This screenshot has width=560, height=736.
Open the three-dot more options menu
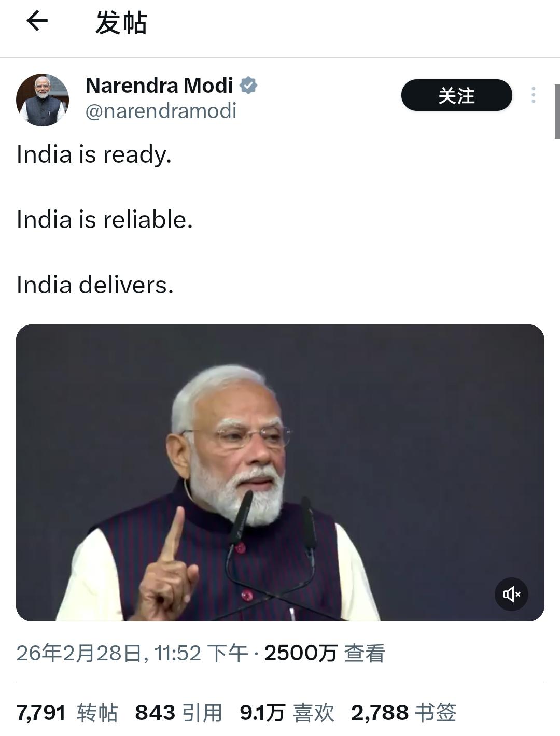tap(533, 95)
